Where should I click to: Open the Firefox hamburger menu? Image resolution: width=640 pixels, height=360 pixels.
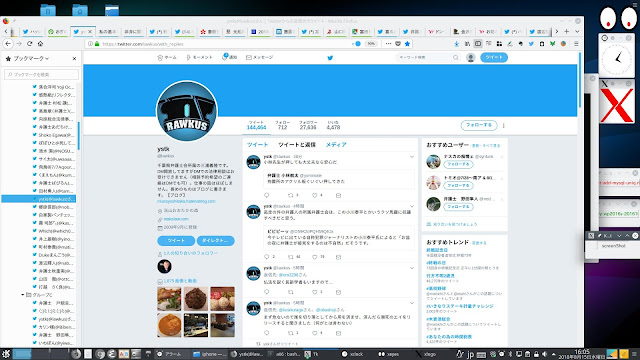[576, 44]
